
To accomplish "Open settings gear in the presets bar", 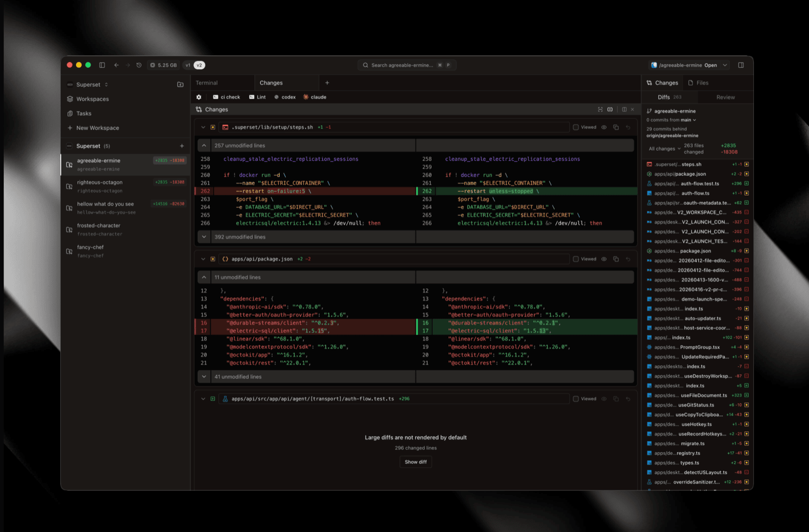I will pyautogui.click(x=199, y=97).
